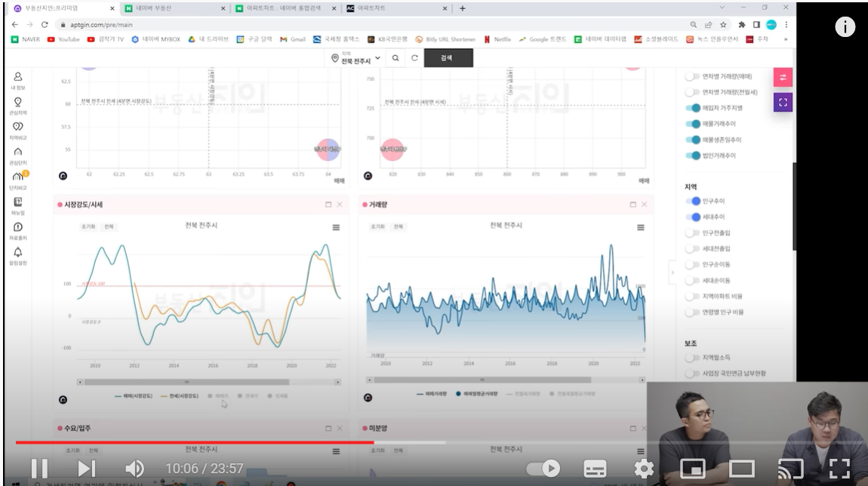Enable 연차별 거래량(매매) toggle

tap(692, 76)
